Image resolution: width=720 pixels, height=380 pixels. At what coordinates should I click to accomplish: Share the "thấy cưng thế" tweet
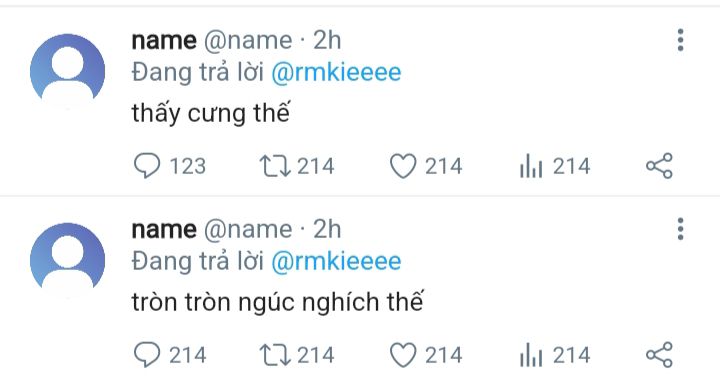659,166
